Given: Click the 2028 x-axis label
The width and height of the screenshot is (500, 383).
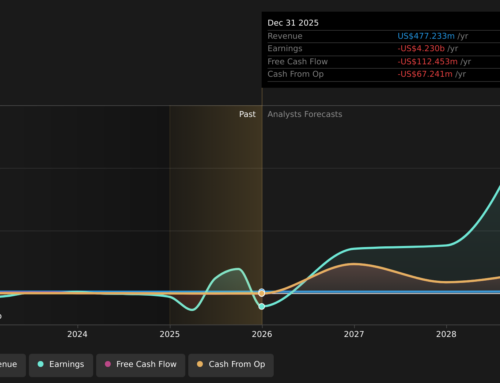Looking at the screenshot, I should (x=446, y=334).
